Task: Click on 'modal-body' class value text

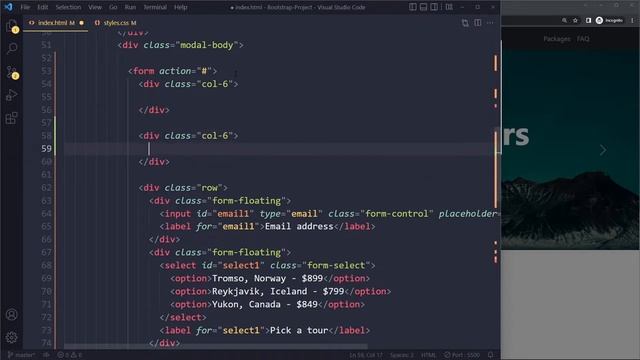Action: click(x=207, y=45)
